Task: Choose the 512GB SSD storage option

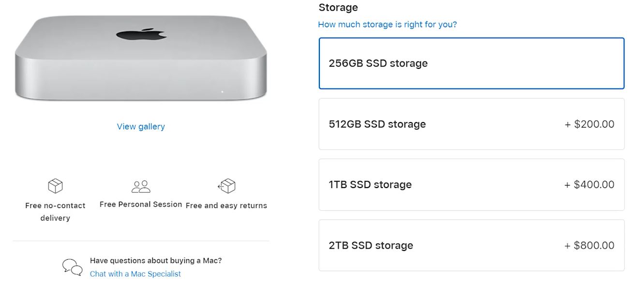Action: pyautogui.click(x=471, y=124)
